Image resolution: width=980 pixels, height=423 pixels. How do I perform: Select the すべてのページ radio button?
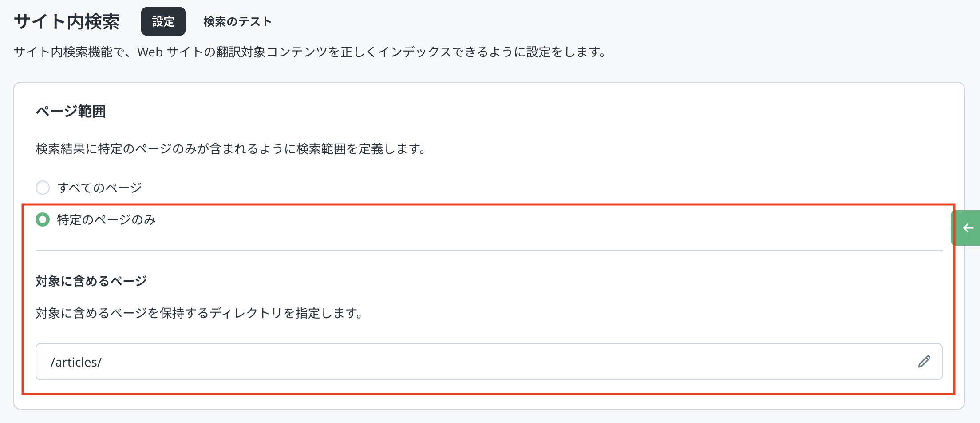pyautogui.click(x=43, y=188)
